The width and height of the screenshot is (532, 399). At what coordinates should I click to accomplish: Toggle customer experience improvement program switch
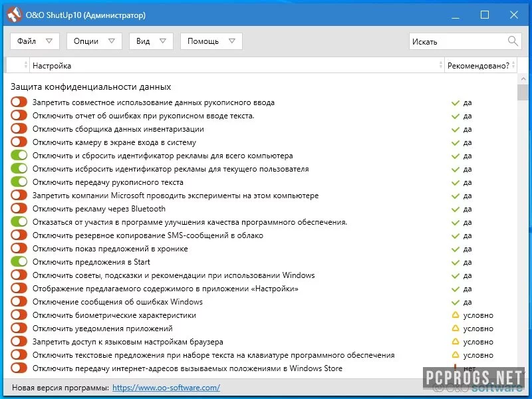point(19,222)
